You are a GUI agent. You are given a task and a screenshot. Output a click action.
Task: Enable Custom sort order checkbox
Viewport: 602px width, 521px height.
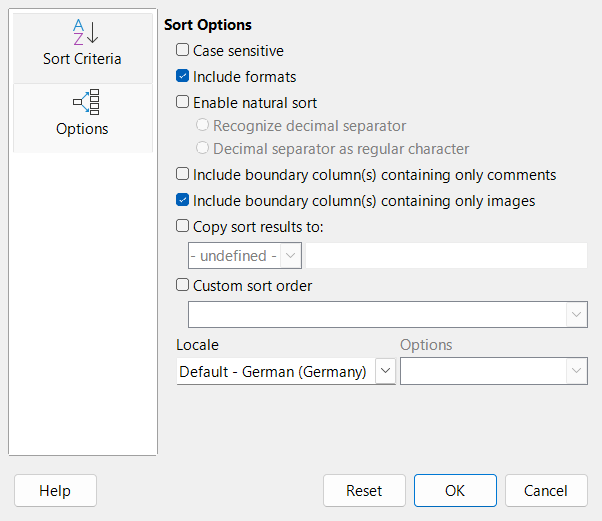[182, 286]
